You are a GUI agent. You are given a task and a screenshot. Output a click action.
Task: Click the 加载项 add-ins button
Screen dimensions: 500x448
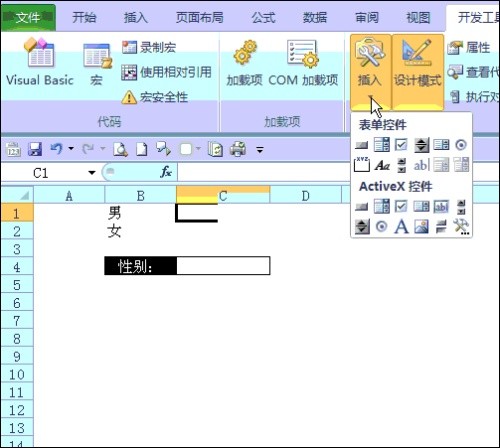pyautogui.click(x=245, y=63)
